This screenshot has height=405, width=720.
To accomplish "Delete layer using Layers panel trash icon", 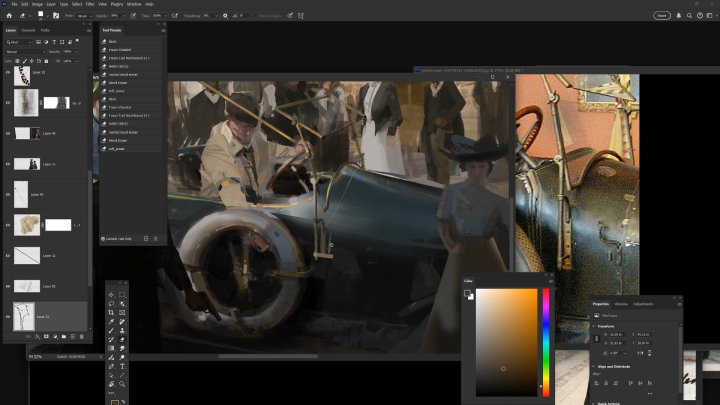I will [82, 337].
